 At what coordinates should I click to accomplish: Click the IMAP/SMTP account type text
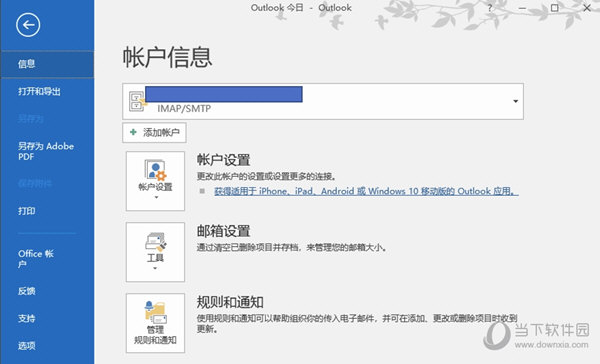coord(184,109)
